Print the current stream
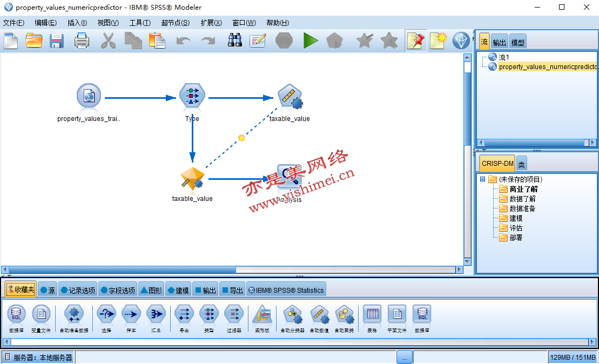The width and height of the screenshot is (599, 364). pyautogui.click(x=82, y=41)
